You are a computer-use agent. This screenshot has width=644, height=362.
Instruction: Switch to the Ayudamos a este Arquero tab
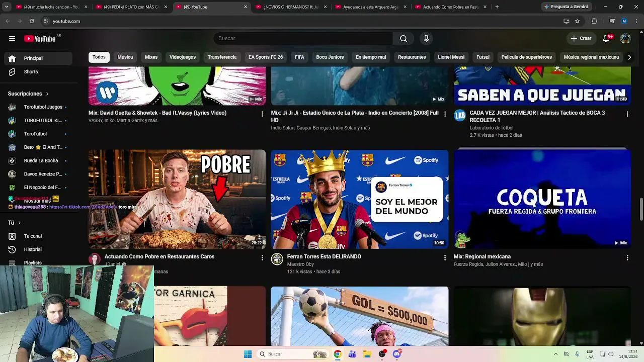tap(371, 7)
